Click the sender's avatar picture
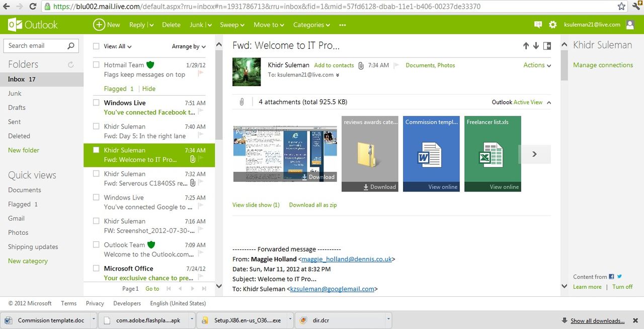 click(247, 72)
